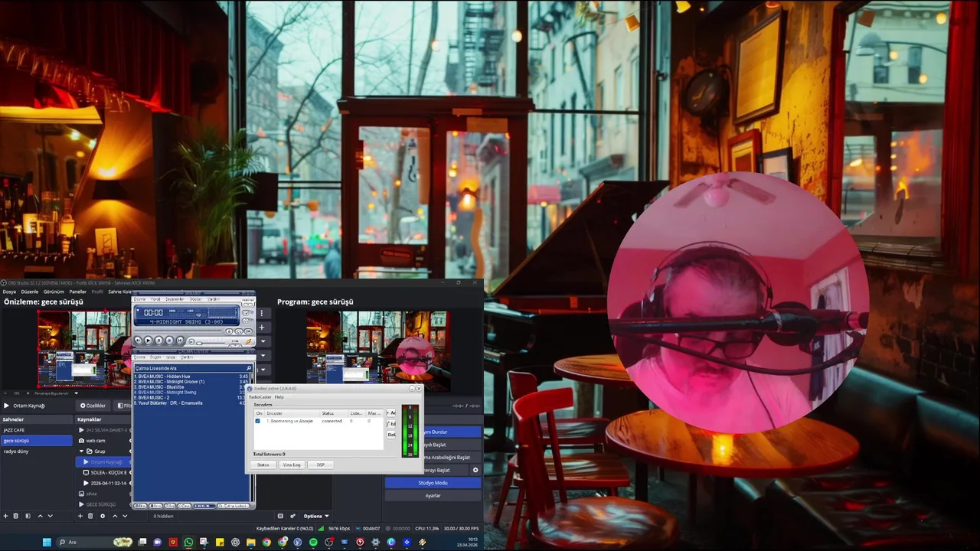
Task: Play the Ortam Kaynağı media source
Action: (6, 406)
